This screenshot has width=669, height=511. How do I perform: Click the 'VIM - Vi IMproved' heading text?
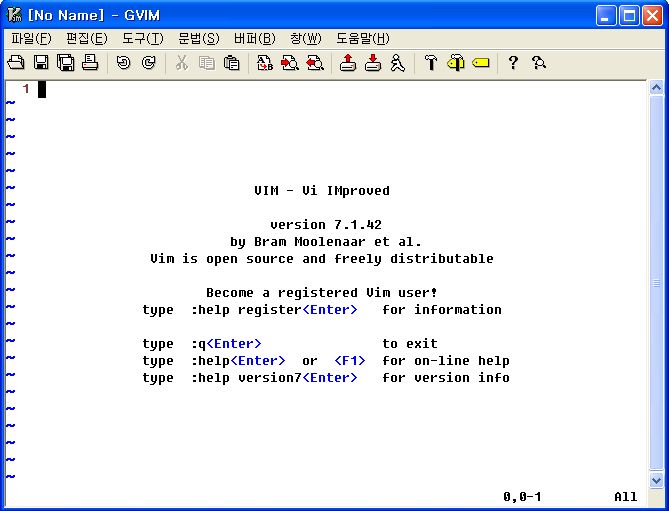(x=322, y=191)
